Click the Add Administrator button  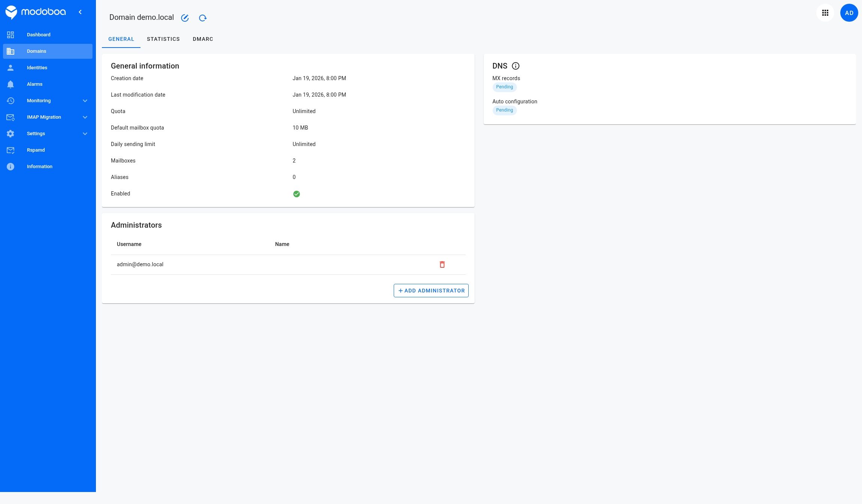[x=431, y=291]
